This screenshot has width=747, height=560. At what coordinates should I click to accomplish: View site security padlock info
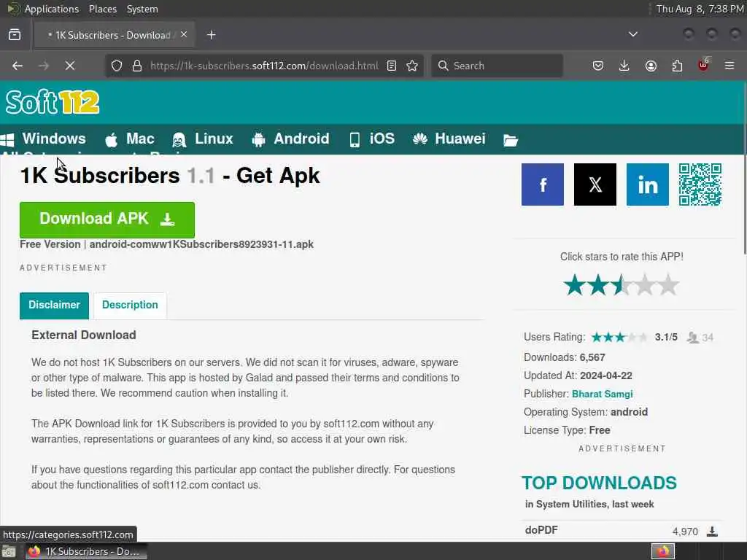(x=137, y=66)
